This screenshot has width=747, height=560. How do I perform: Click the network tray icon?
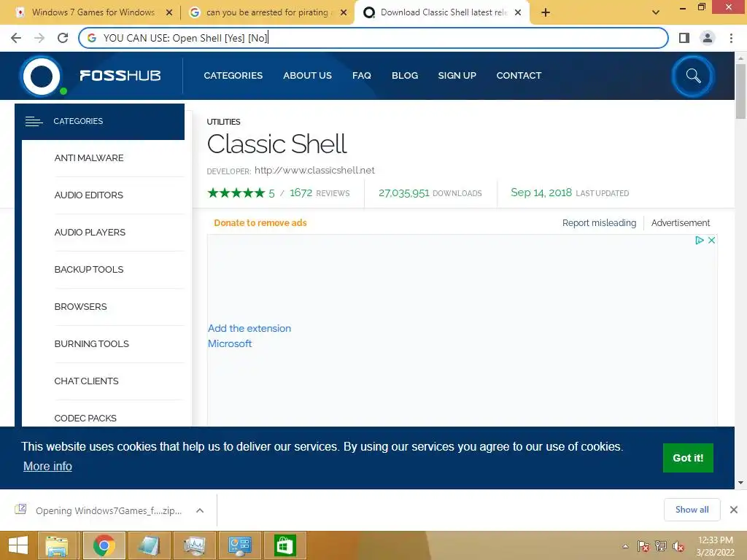(x=660, y=546)
